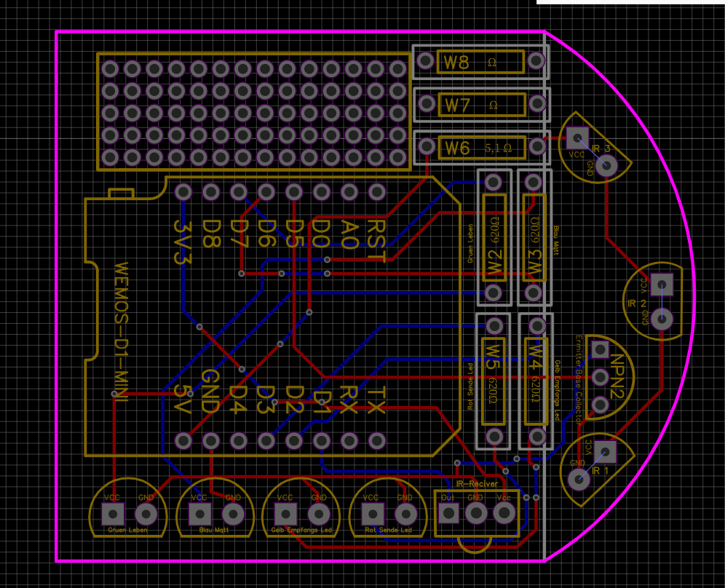Select the TX pin pad on WEMOS
This screenshot has width=725, height=588.
coord(377,440)
